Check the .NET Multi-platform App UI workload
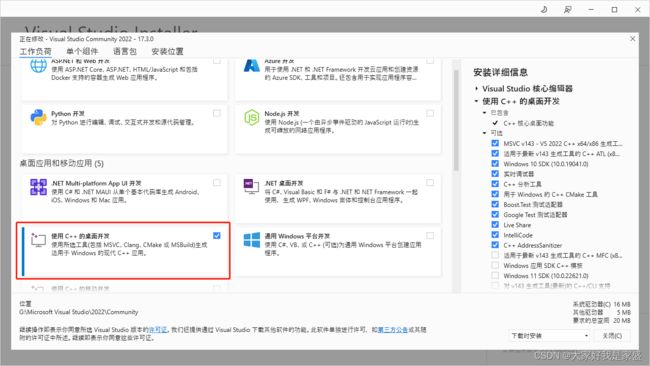This screenshot has width=650, height=366. pyautogui.click(x=217, y=183)
